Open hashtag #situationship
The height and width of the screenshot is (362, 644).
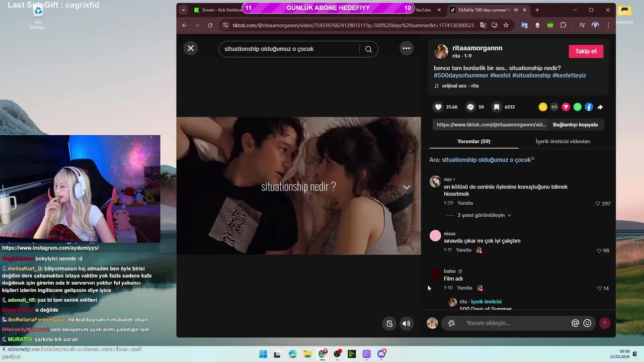point(531,75)
